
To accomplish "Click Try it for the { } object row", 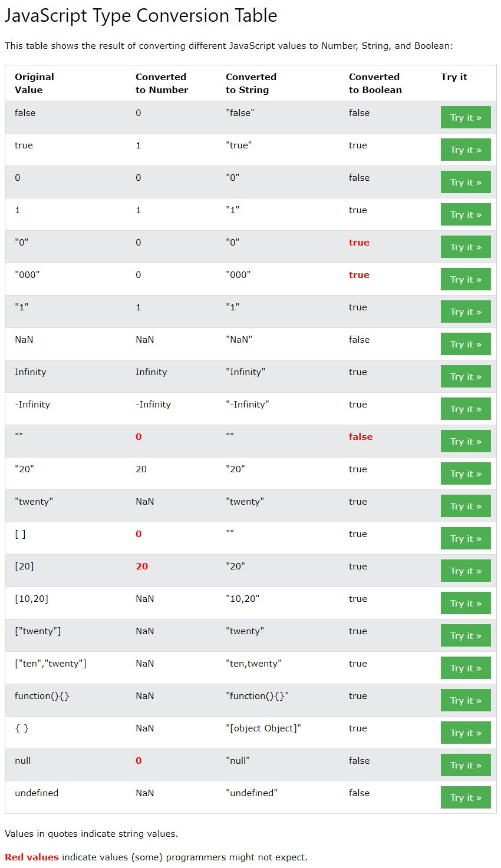I will click(465, 733).
